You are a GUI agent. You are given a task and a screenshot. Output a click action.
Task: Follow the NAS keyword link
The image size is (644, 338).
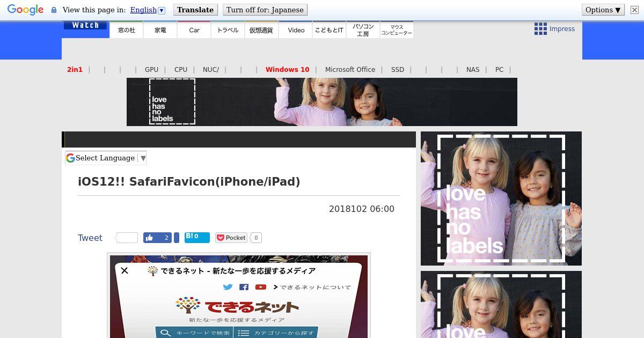(x=473, y=70)
